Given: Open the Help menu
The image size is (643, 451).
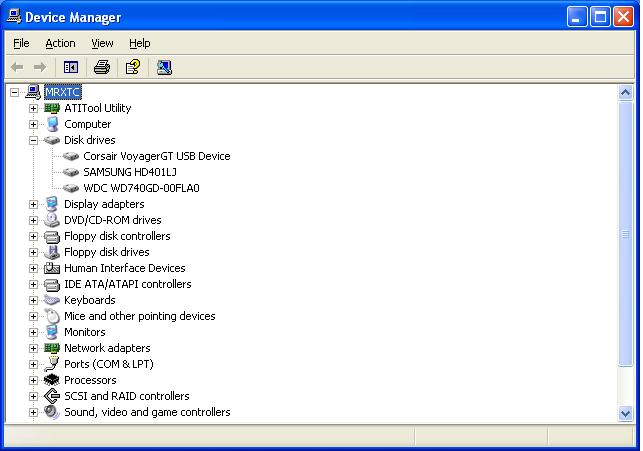Looking at the screenshot, I should coord(139,43).
